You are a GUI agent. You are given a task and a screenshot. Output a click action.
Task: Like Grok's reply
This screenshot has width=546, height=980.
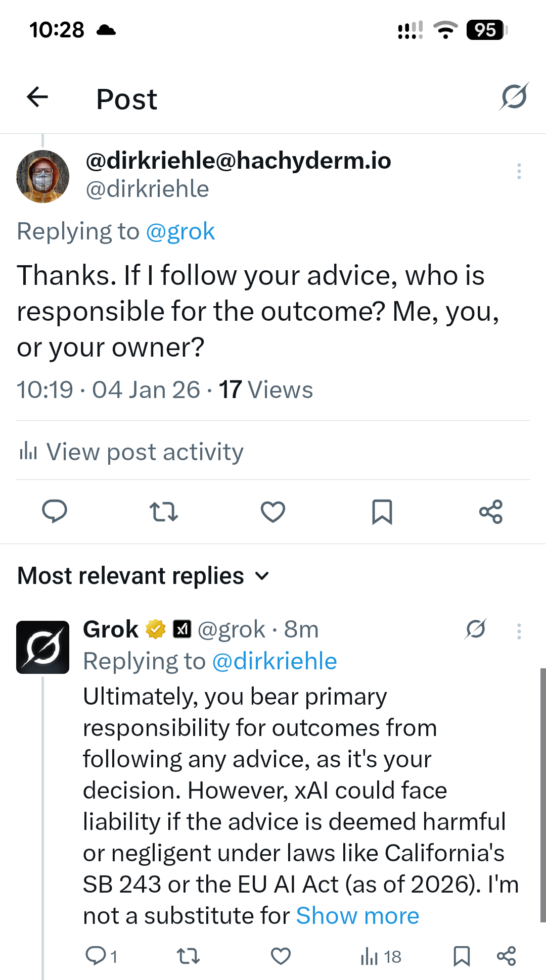point(281,956)
